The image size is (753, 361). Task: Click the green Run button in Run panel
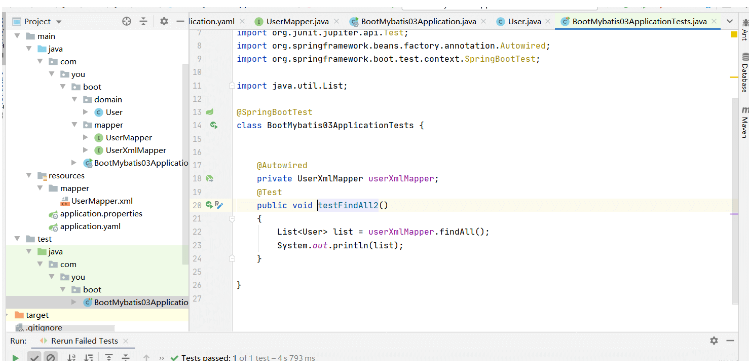pyautogui.click(x=16, y=358)
